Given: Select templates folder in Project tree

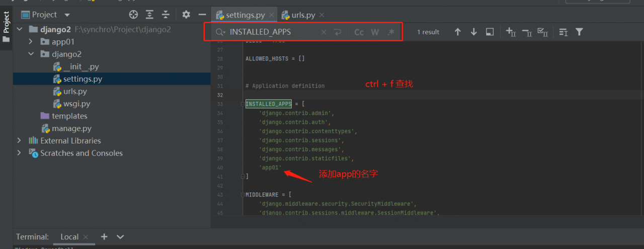Looking at the screenshot, I should point(64,116).
